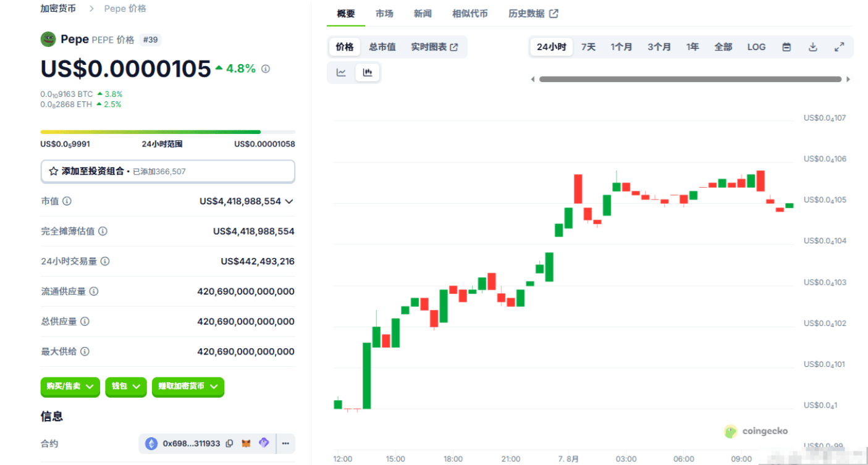Copy the contract address 0x698...311933

point(229,443)
